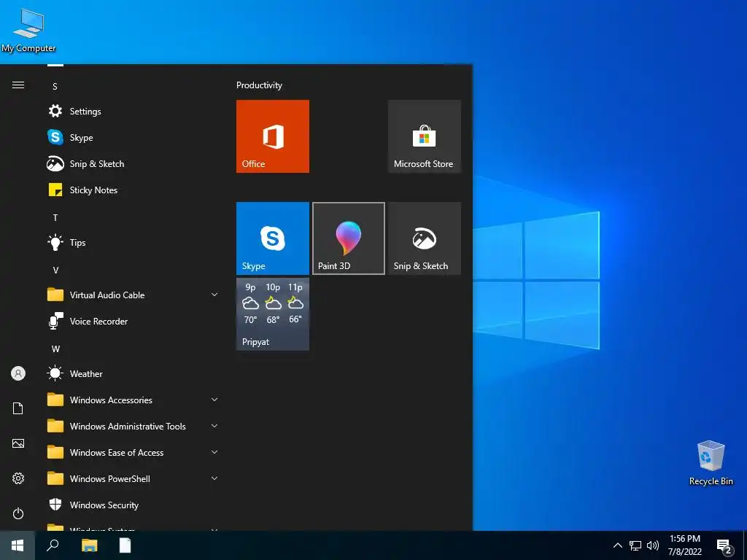Viewport: 747px width, 560px height.
Task: Open the Pripyat weather live tile
Action: [273, 314]
